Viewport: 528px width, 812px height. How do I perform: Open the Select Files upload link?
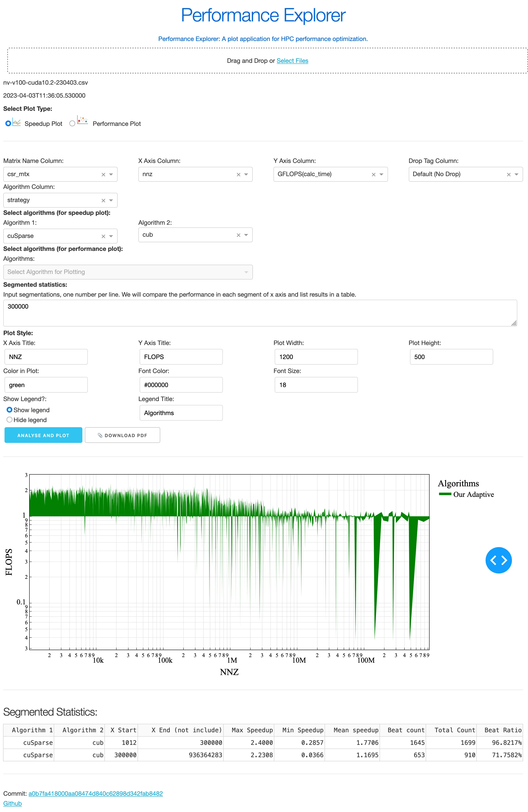[292, 61]
